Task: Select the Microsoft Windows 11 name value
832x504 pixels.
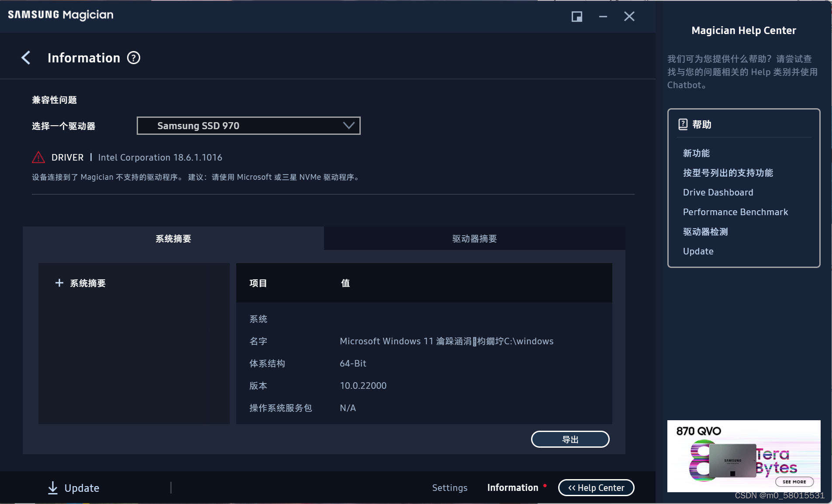Action: [446, 341]
